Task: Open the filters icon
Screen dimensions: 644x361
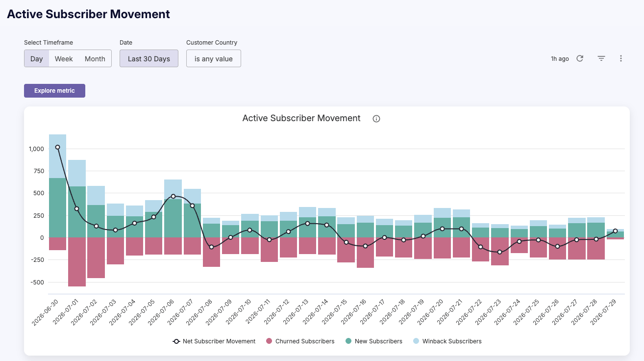Action: click(601, 58)
